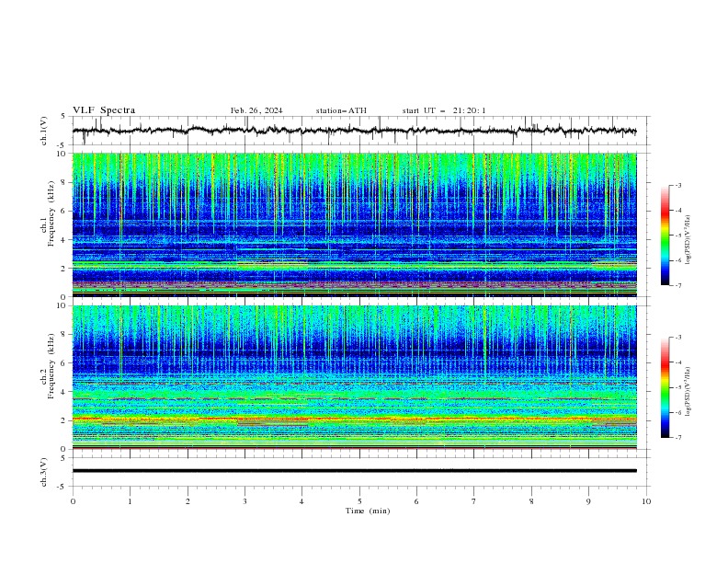Click the date 'Feb. 26, 2024'
Screen dimensions: 728x563
tap(256, 110)
